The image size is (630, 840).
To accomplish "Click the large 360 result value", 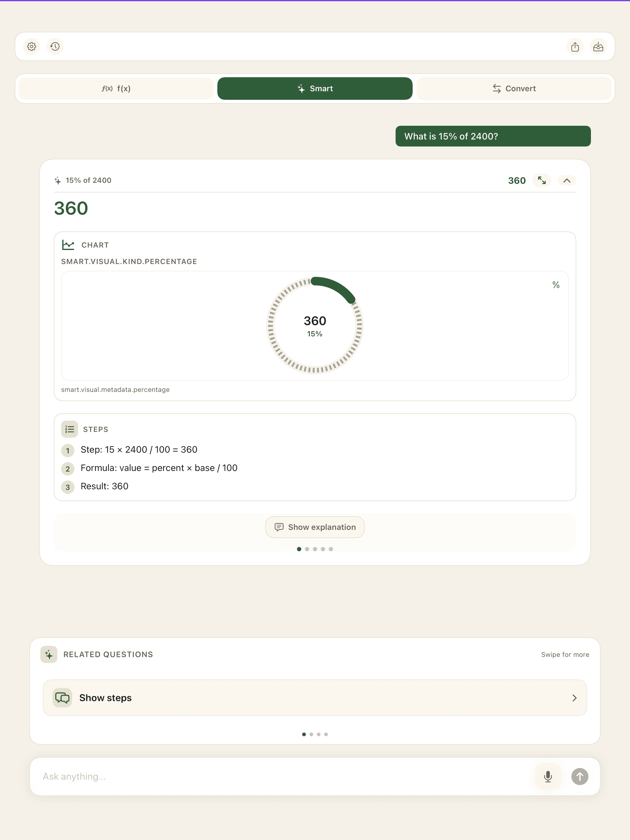I will (71, 208).
